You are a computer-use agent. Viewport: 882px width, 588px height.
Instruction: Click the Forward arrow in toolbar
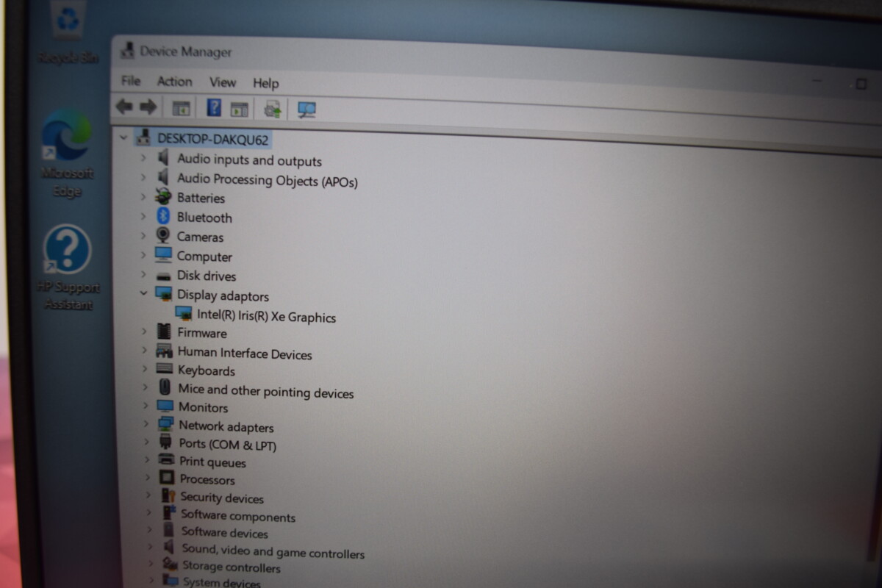coord(148,107)
